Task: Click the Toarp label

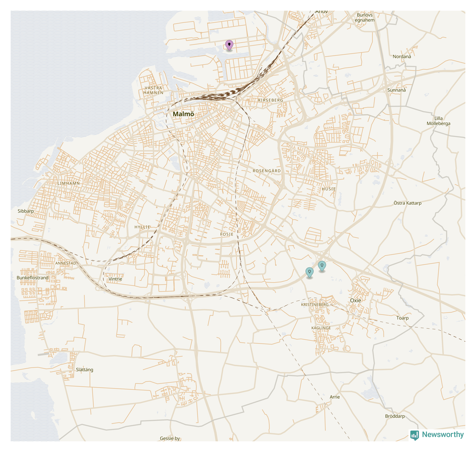Action: (x=402, y=318)
